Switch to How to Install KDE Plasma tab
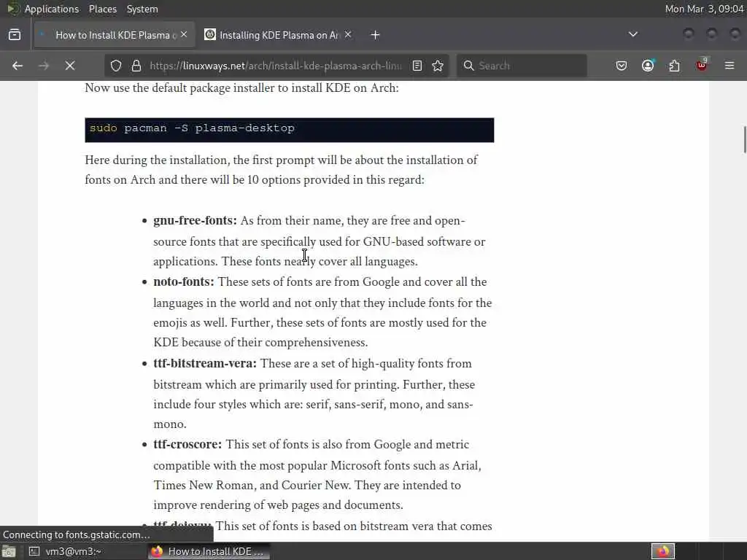747x560 pixels. (x=115, y=35)
